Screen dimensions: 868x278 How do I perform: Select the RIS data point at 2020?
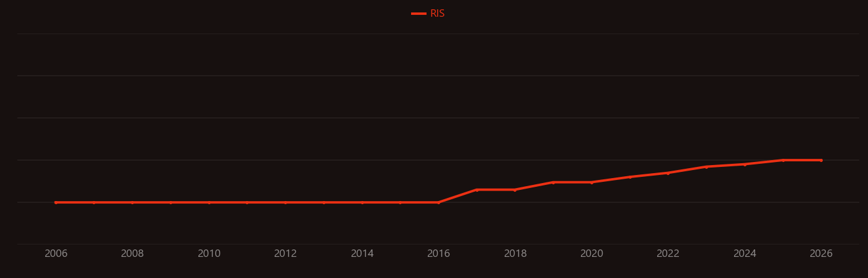(591, 182)
